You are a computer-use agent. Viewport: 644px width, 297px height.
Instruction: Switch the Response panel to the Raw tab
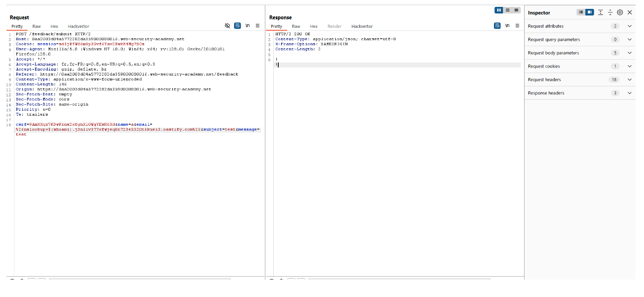click(296, 26)
